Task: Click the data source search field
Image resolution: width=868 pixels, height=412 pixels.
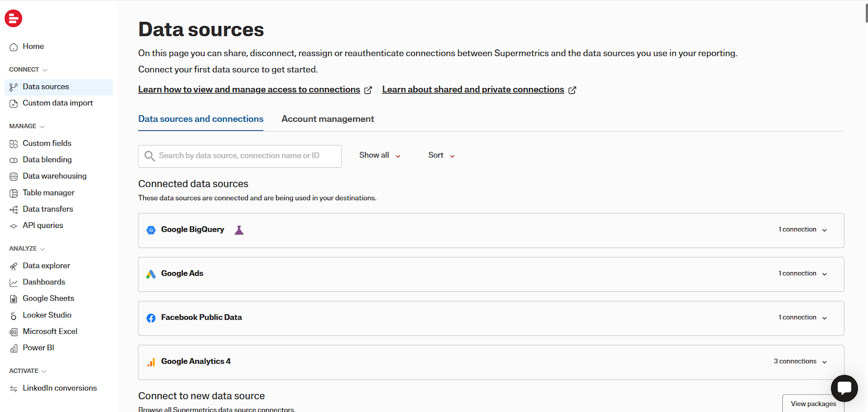Action: (x=240, y=156)
